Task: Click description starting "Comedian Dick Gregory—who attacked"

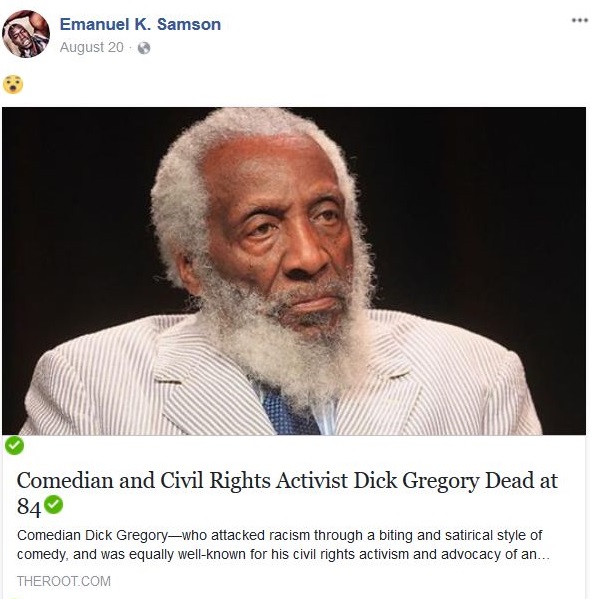Action: pos(283,545)
